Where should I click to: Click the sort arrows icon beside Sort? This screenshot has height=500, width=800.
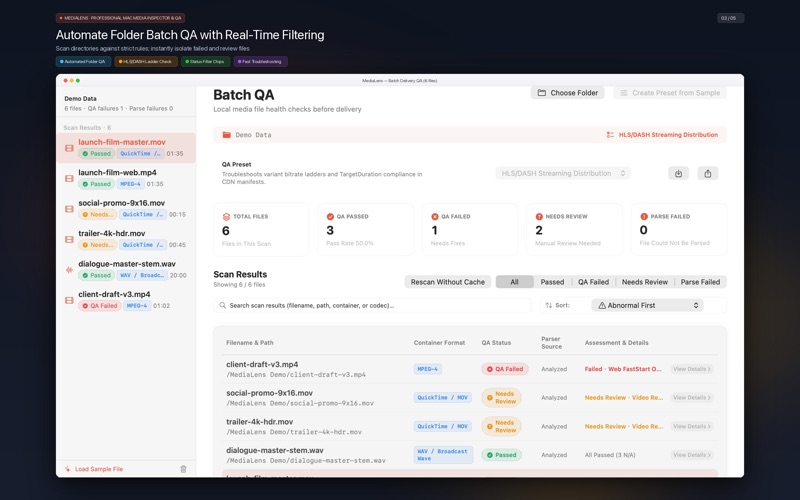click(x=548, y=305)
